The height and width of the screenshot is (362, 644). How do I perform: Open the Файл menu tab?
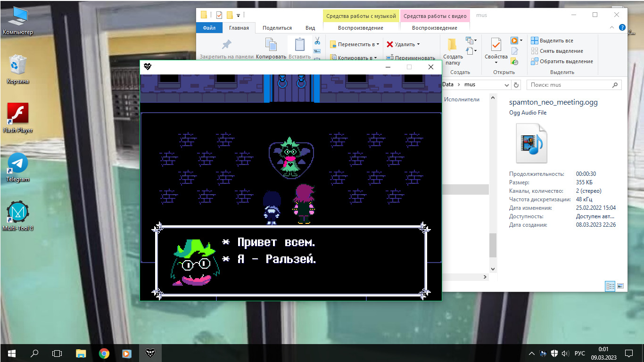[209, 28]
